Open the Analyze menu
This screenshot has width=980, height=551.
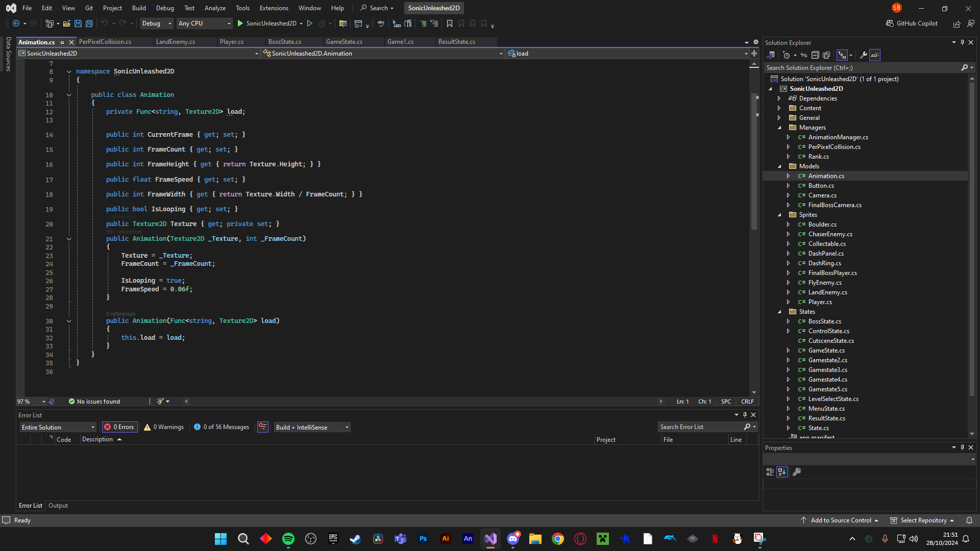click(215, 8)
